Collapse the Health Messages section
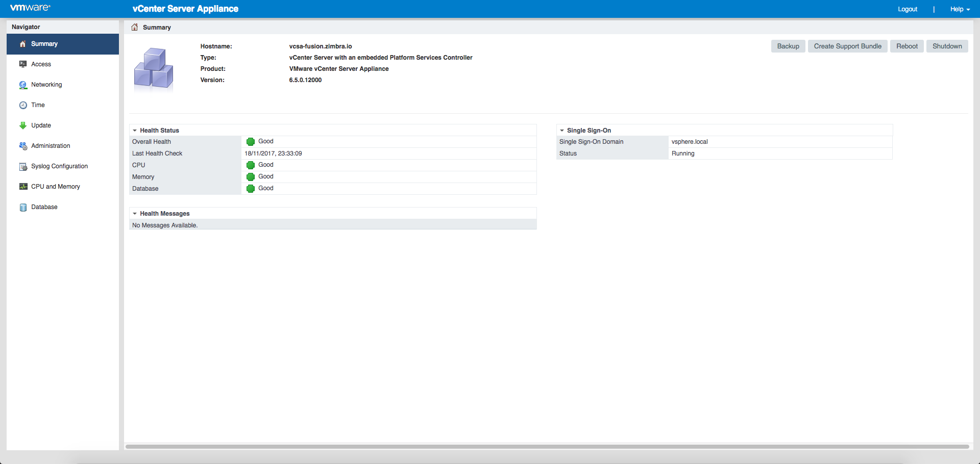Image resolution: width=980 pixels, height=464 pixels. 135,214
